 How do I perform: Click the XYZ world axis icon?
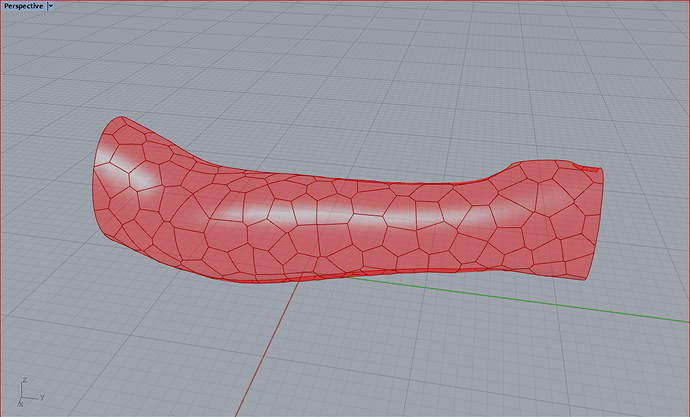pos(30,392)
